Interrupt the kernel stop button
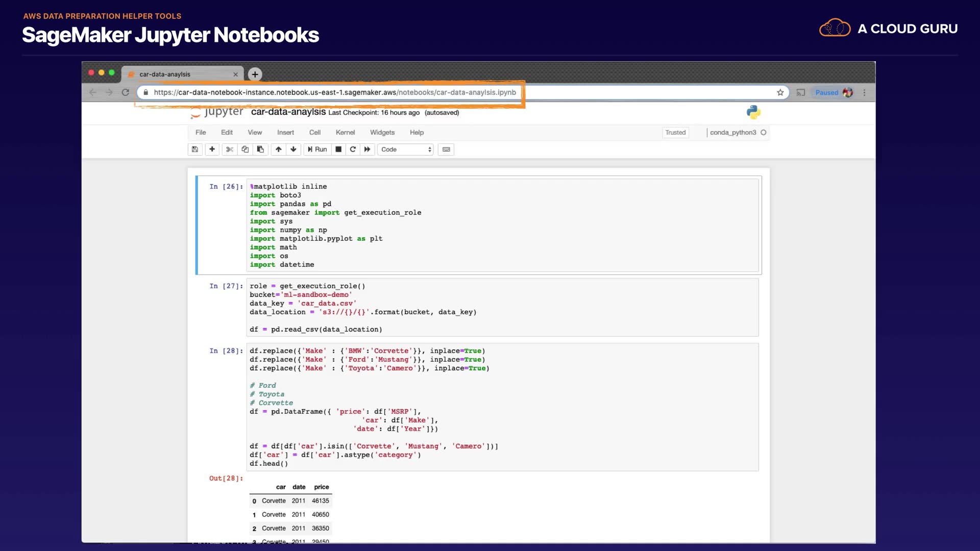Screen dimensions: 980x551 point(338,149)
